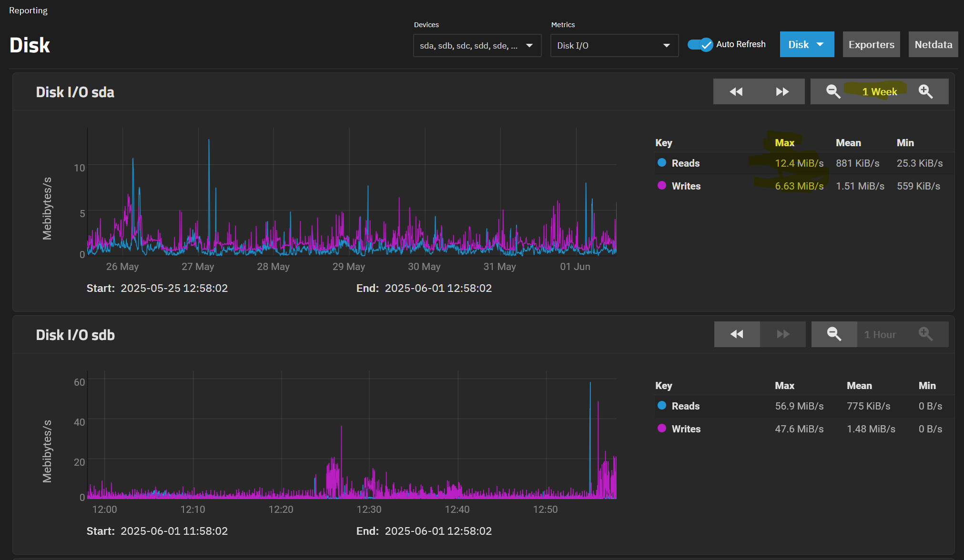The height and width of the screenshot is (560, 964).
Task: Click the magenta Writes dot for sda
Action: [x=661, y=186]
